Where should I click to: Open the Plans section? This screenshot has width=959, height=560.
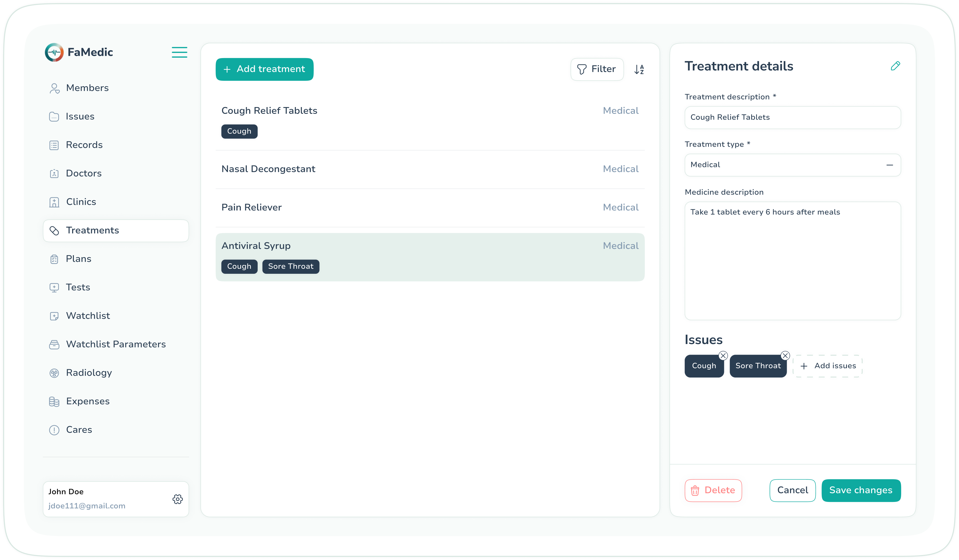coord(116,259)
